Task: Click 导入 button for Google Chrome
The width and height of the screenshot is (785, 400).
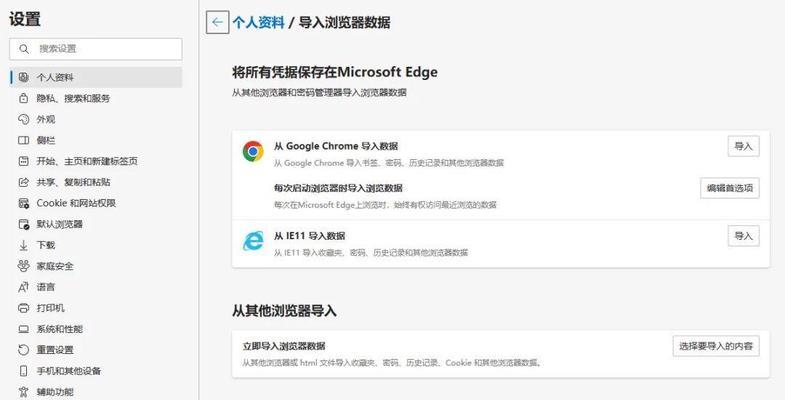Action: point(743,146)
